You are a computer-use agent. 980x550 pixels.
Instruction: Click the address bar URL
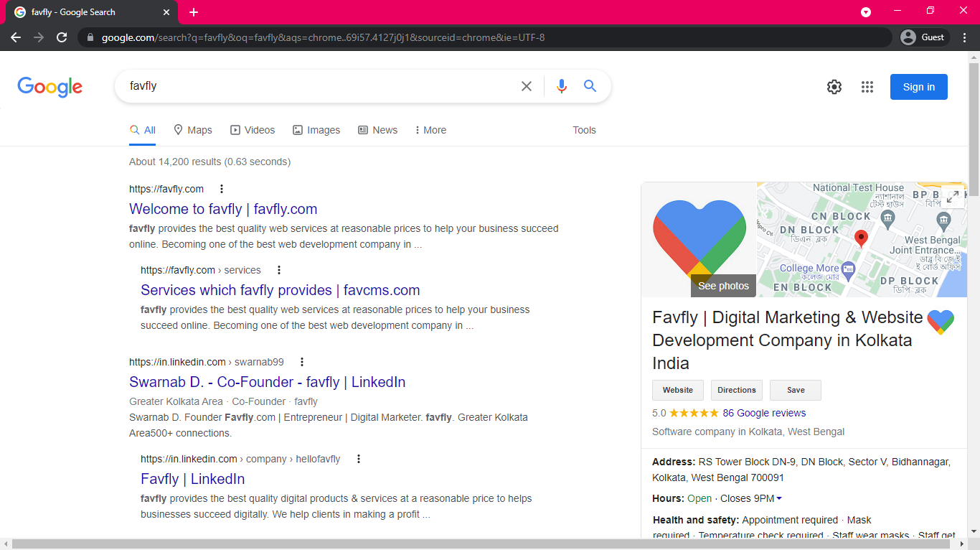(323, 37)
